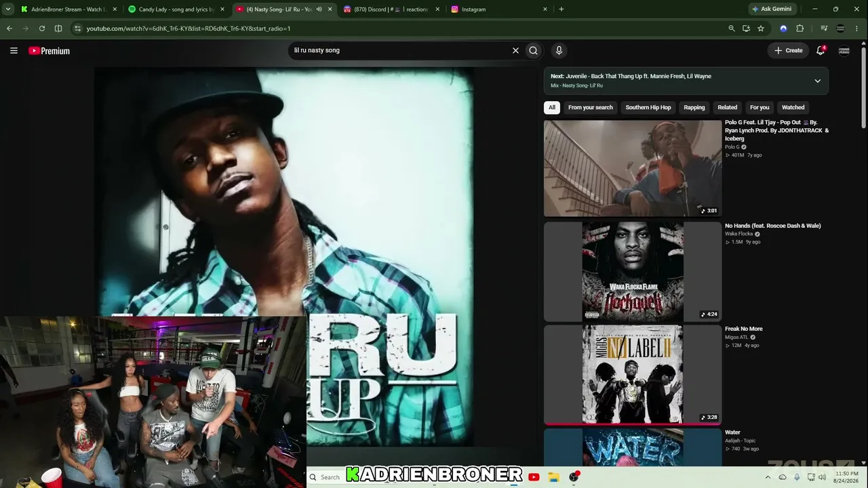The image size is (868, 488).
Task: Start voice search with microphone
Action: [x=559, y=50]
